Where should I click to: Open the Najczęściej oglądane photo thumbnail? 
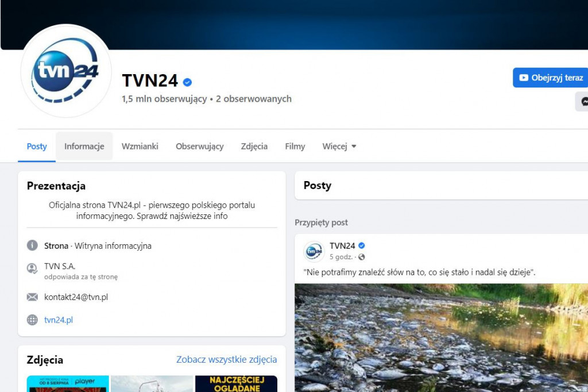click(x=236, y=384)
